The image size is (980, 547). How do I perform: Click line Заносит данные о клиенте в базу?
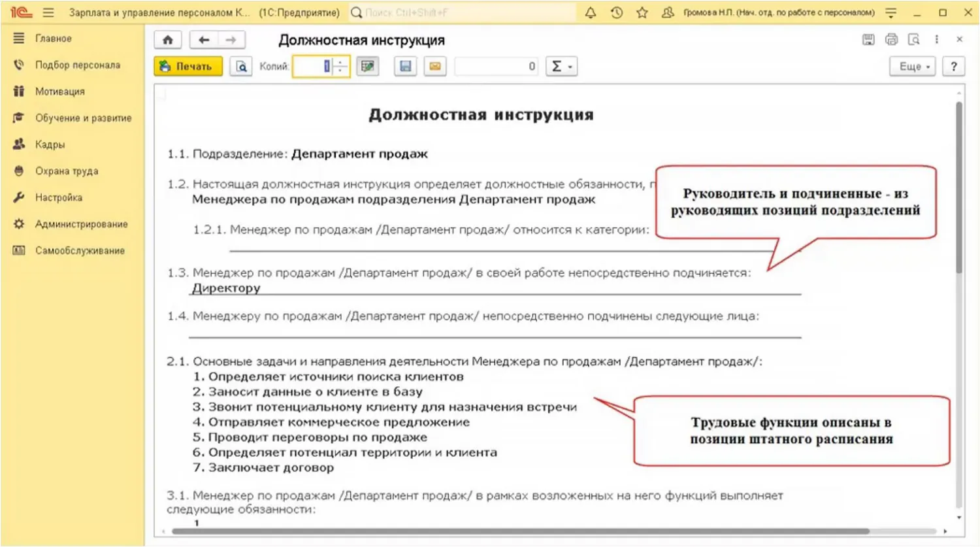click(x=308, y=392)
